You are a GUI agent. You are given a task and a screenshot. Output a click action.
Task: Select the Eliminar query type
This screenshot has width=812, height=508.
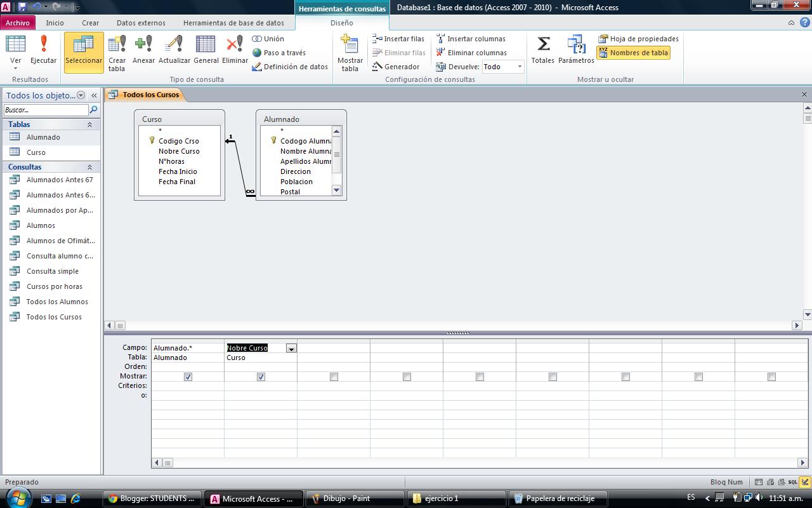pos(235,50)
